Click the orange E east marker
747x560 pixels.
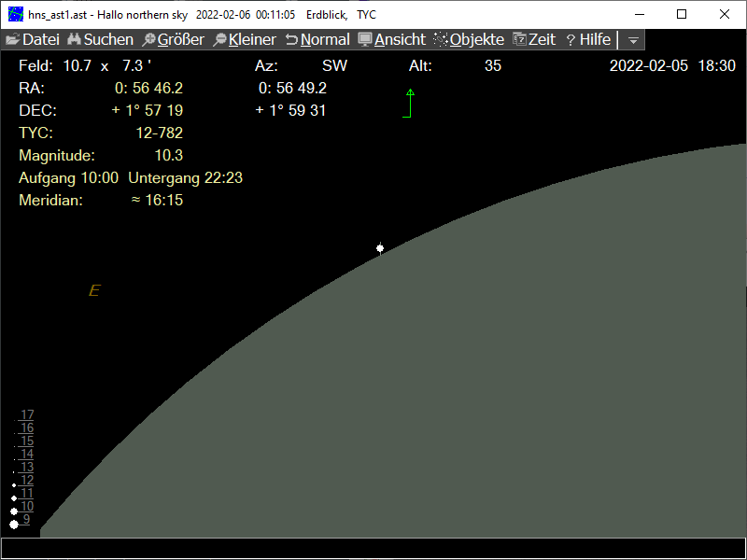[x=93, y=291]
